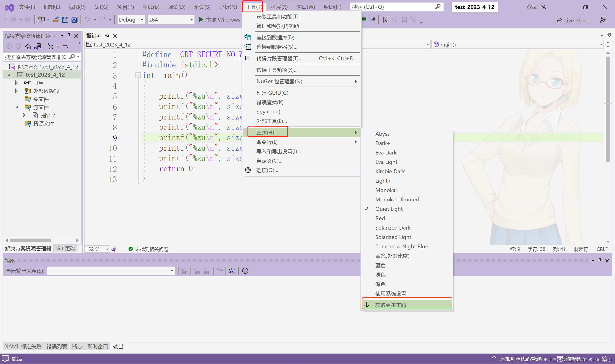Open the Debug configuration dropdown

click(142, 20)
